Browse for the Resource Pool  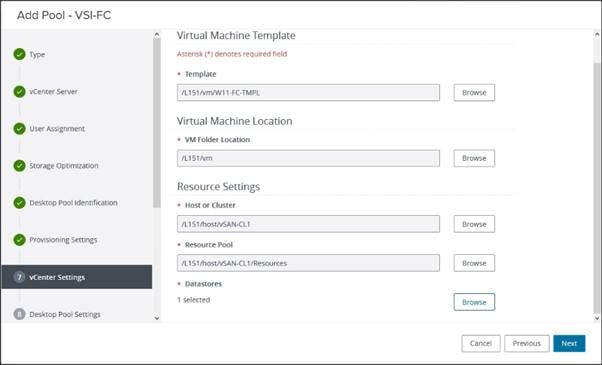pyautogui.click(x=474, y=263)
